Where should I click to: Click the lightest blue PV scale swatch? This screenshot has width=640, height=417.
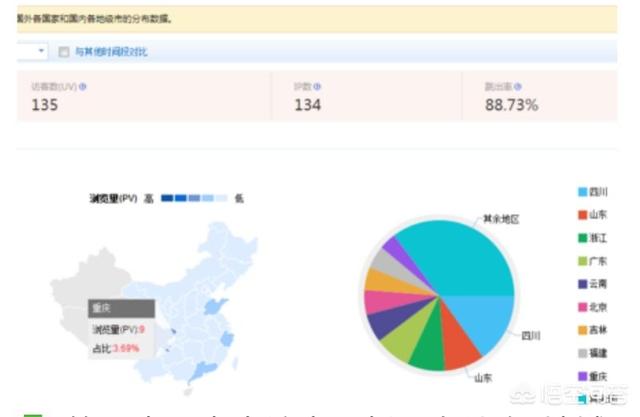click(222, 198)
